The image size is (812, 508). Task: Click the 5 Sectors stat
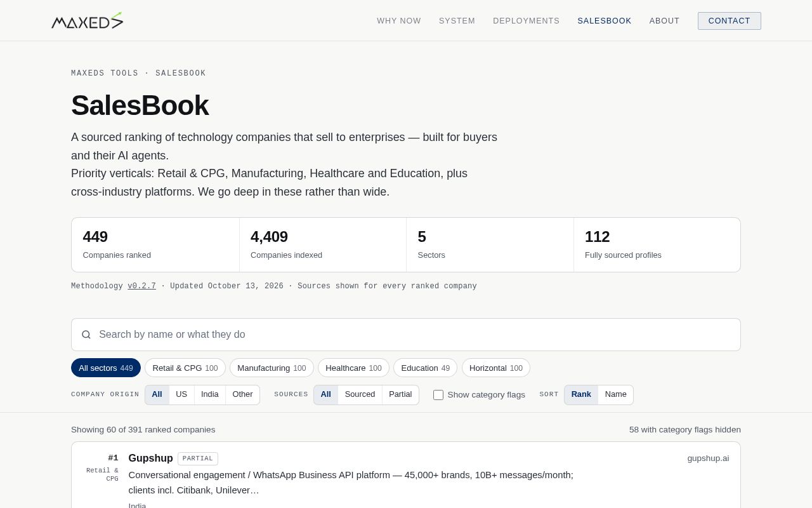(490, 245)
